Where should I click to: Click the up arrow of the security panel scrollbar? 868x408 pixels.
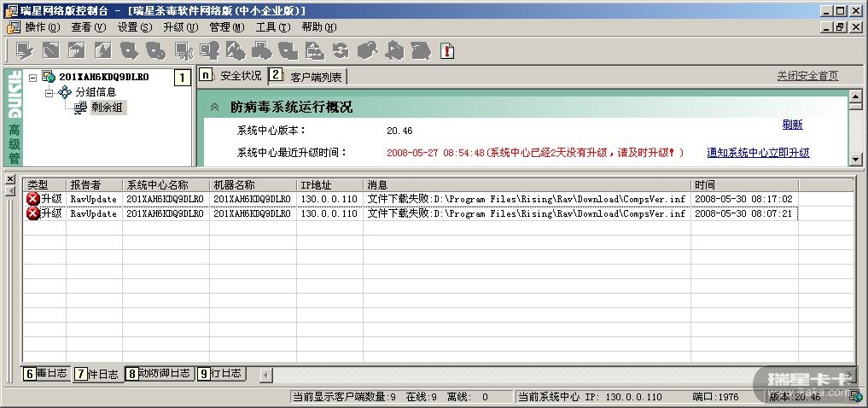pyautogui.click(x=855, y=96)
